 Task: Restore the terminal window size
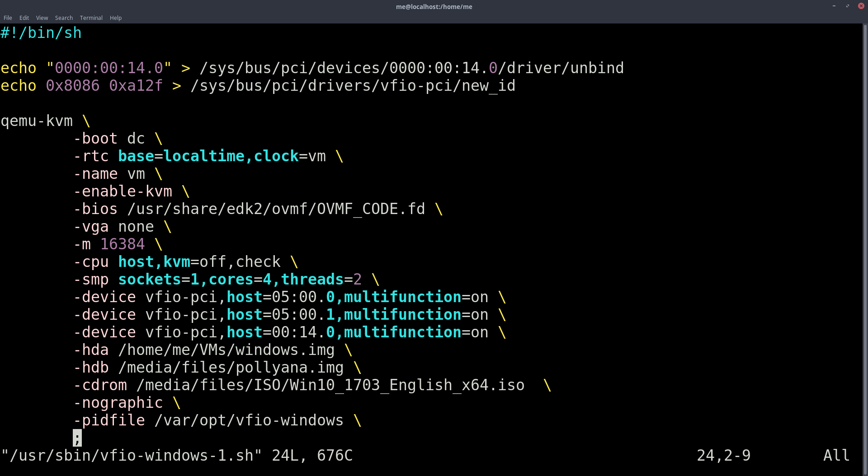pos(847,6)
